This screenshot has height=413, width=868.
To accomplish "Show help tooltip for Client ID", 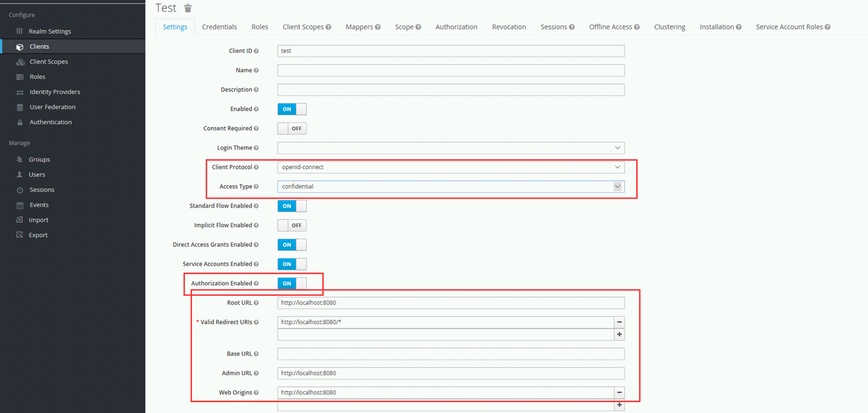I will click(256, 51).
